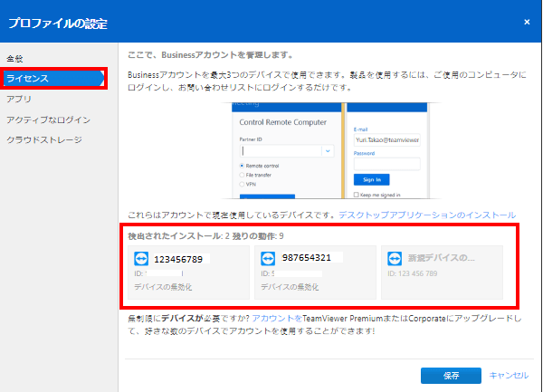This screenshot has width=543, height=392.
Task: Follow the アカウントを upgrade link
Action: (x=277, y=319)
